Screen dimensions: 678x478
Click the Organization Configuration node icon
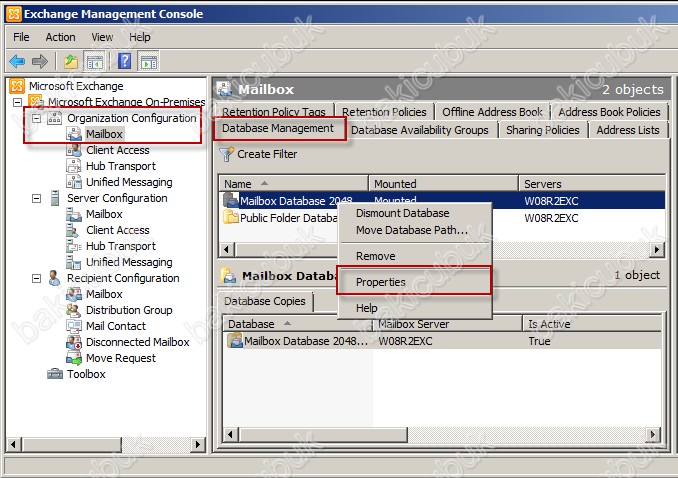coord(54,118)
